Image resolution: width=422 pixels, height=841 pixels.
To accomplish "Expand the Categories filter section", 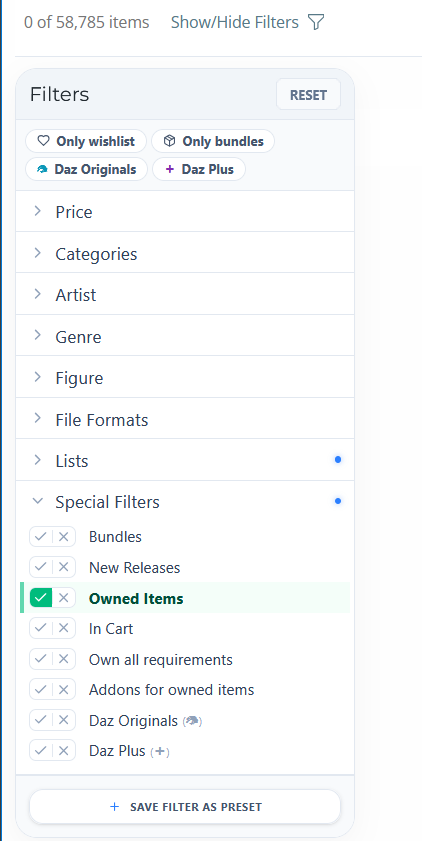I will [x=185, y=253].
